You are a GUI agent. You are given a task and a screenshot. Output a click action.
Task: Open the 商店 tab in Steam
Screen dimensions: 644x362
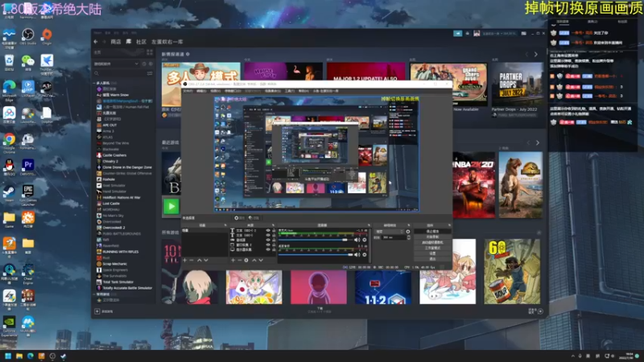coord(116,42)
